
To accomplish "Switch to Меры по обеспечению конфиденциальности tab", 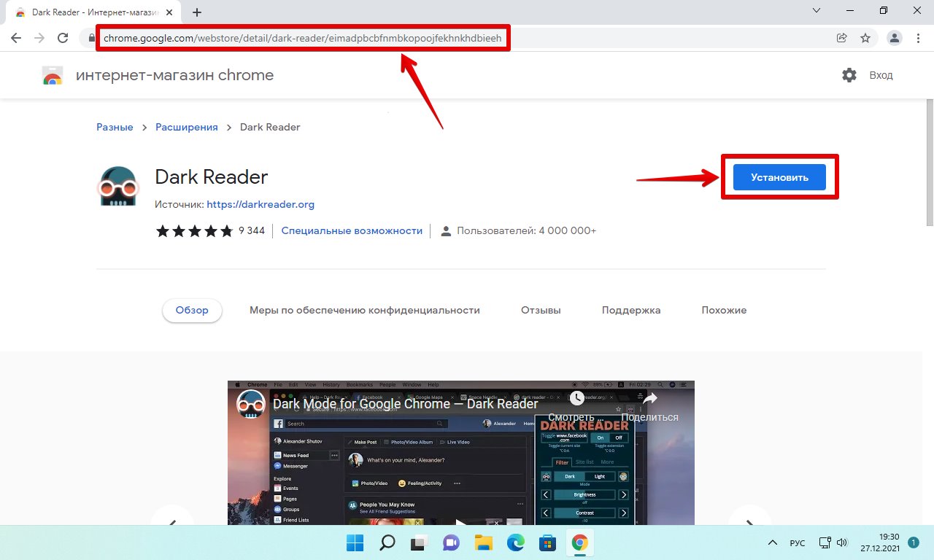I will [x=365, y=310].
